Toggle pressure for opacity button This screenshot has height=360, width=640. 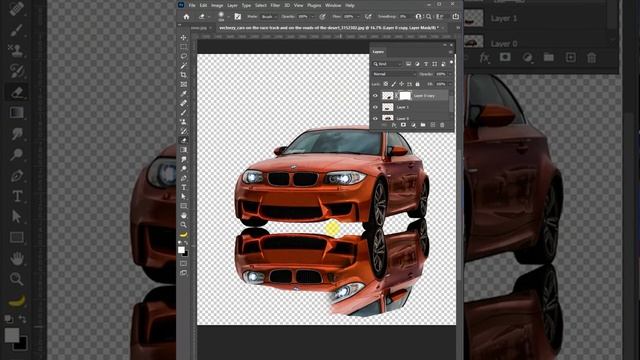[x=322, y=17]
